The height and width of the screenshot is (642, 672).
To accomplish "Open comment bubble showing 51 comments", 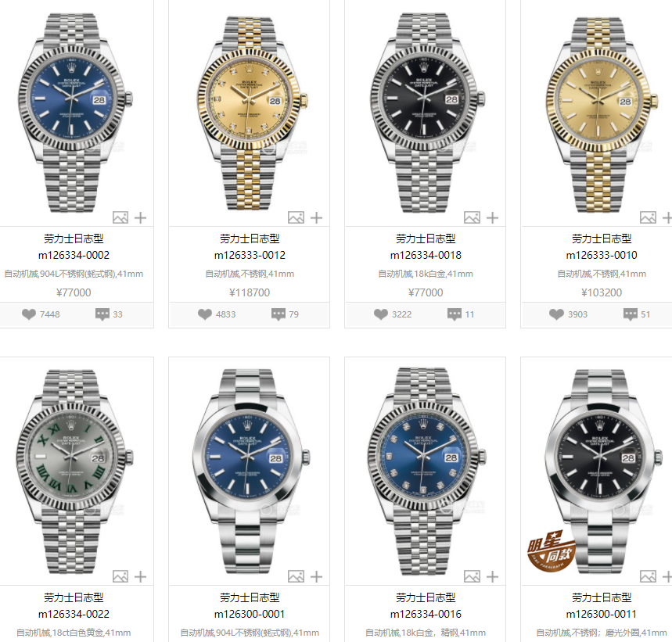I will tap(630, 314).
